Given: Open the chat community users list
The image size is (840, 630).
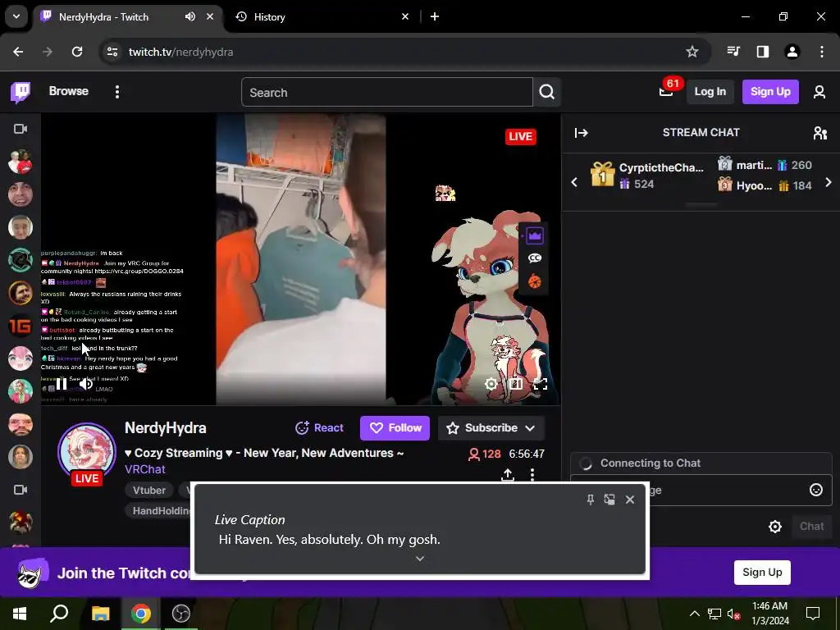Looking at the screenshot, I should (820, 133).
